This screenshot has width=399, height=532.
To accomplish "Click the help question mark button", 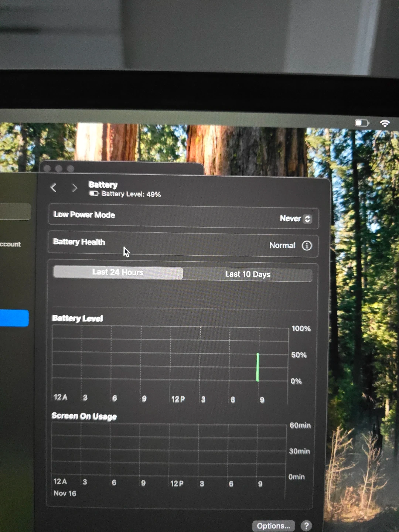I will pos(306,525).
